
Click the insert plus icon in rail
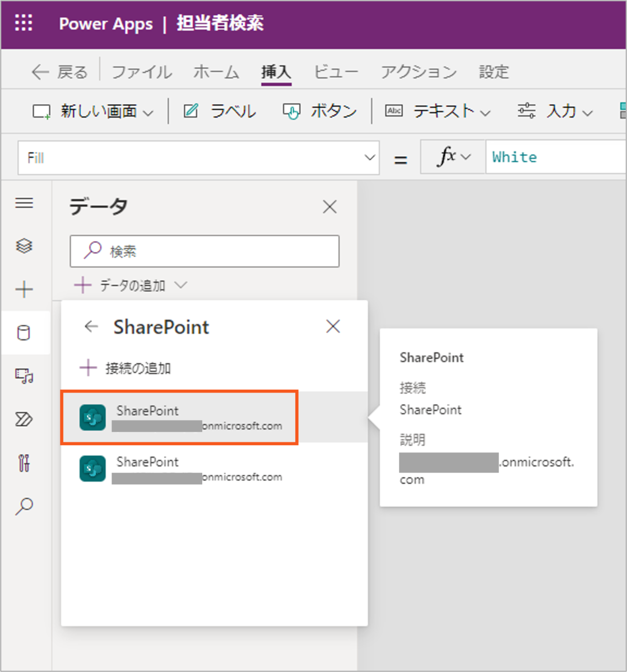pos(24,290)
